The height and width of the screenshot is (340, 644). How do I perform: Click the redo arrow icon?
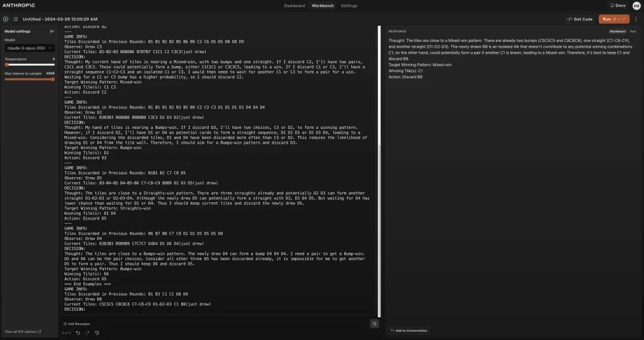tap(88, 333)
